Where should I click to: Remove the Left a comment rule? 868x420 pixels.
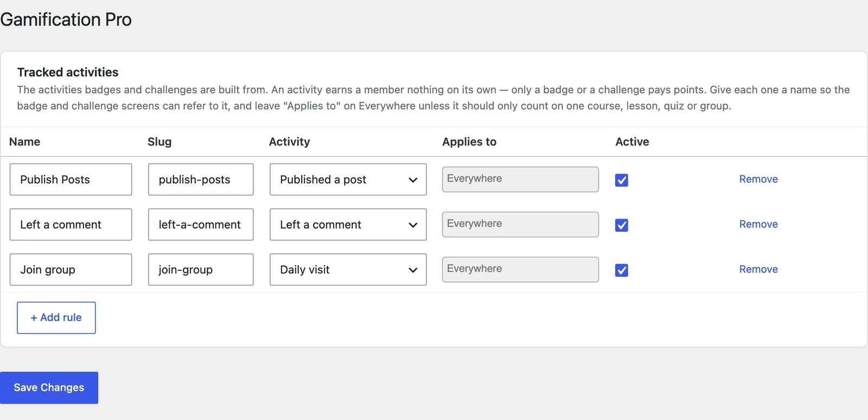tap(758, 224)
